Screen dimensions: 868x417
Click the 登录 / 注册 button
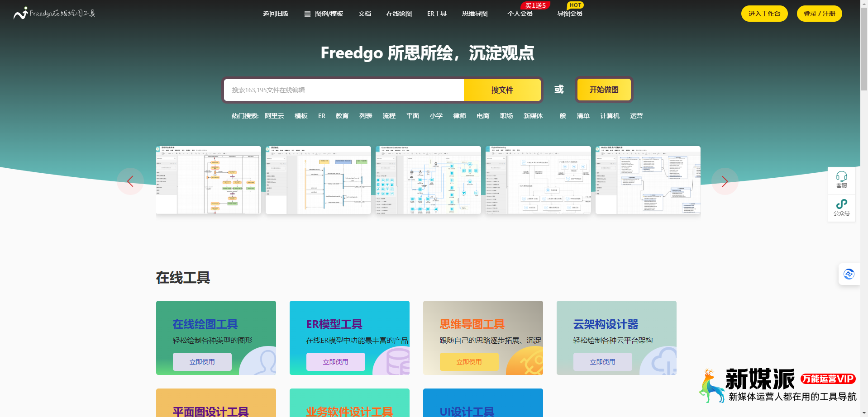tap(819, 14)
